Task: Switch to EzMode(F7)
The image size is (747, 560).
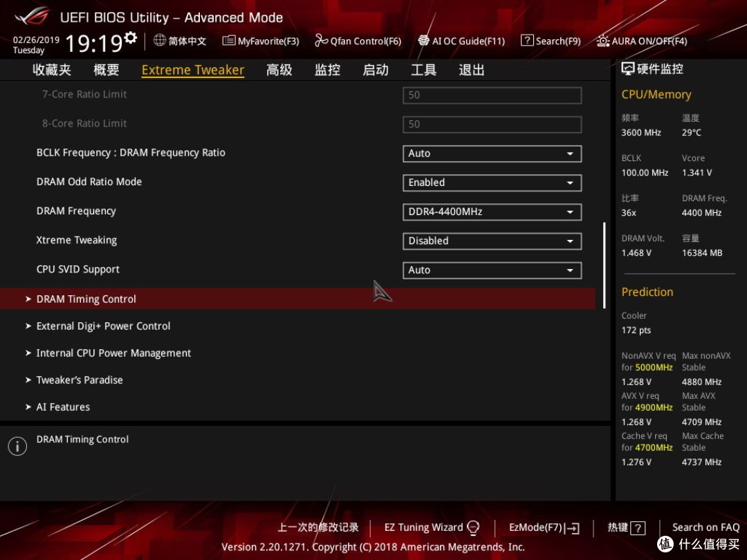Action: pyautogui.click(x=544, y=528)
